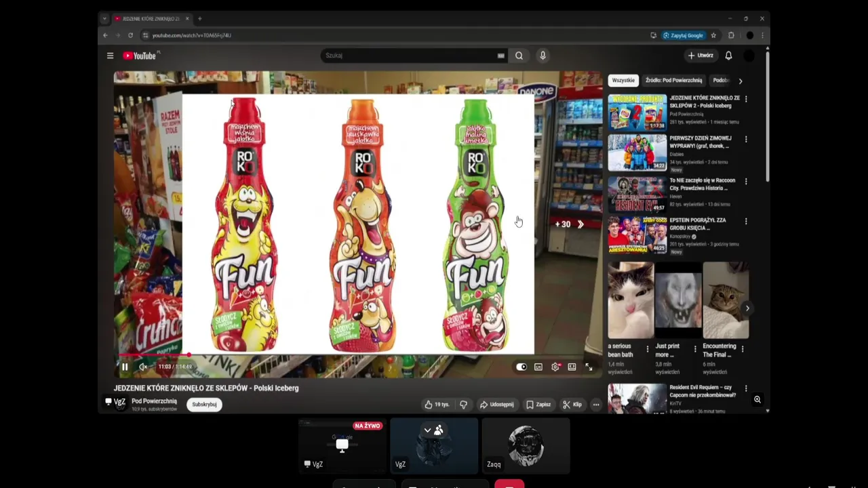The width and height of the screenshot is (868, 488).
Task: Open options for Raccoon City video
Action: (x=746, y=181)
